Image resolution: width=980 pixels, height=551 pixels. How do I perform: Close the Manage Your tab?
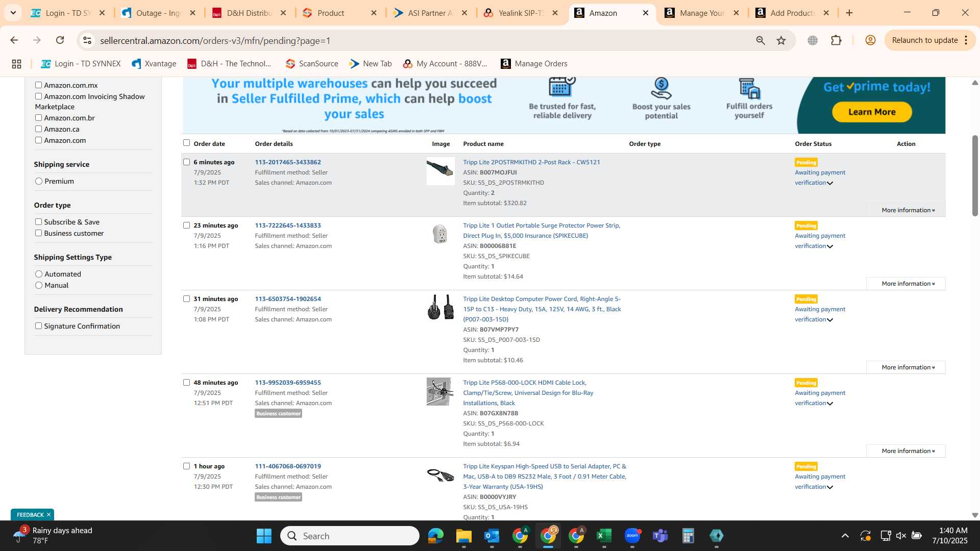(x=736, y=13)
